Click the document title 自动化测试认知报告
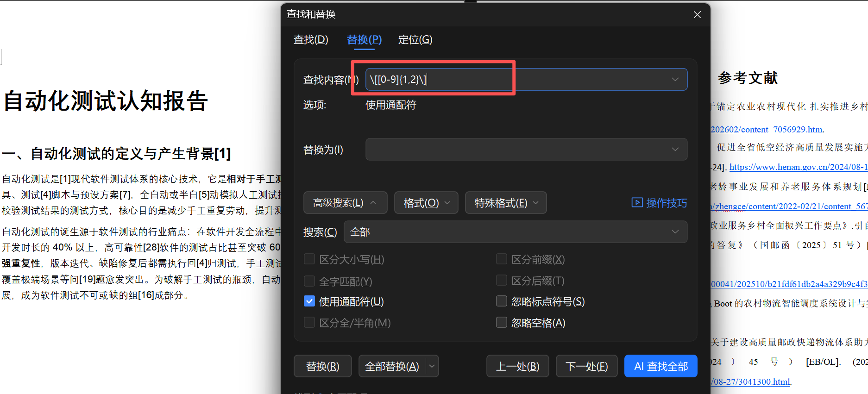The image size is (868, 394). pos(106,101)
